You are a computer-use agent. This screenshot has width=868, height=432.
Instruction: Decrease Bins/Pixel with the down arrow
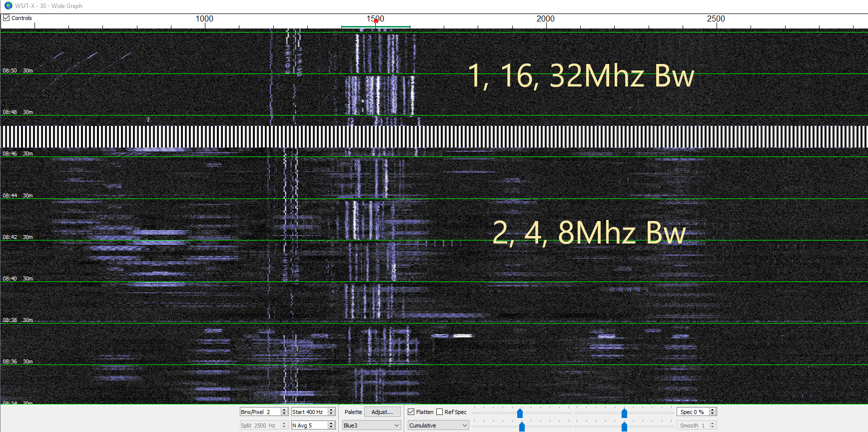[284, 414]
